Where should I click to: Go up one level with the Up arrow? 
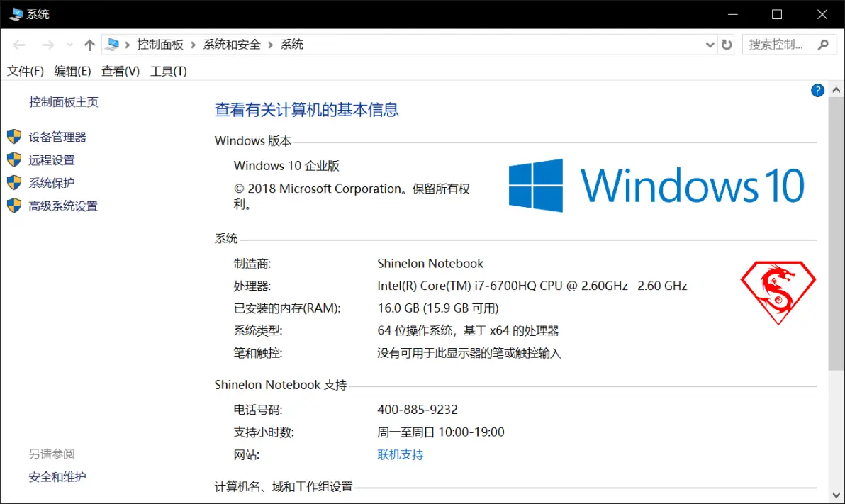(x=89, y=45)
